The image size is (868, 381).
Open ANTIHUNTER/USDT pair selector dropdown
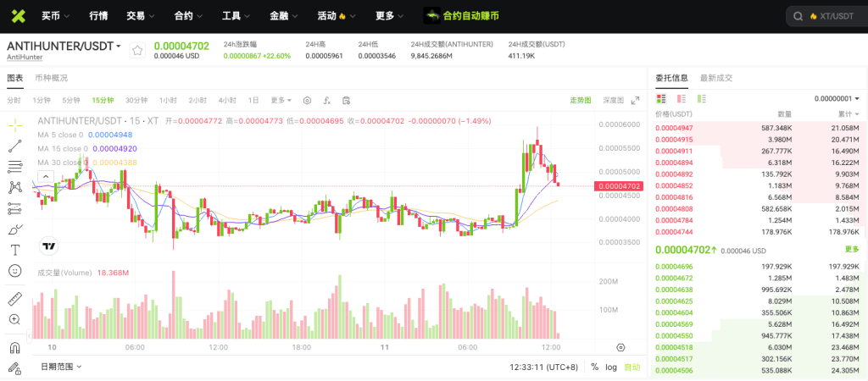click(64, 47)
